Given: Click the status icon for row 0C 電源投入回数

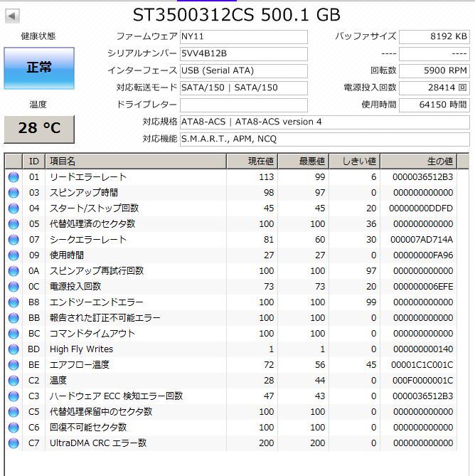Looking at the screenshot, I should 14,287.
